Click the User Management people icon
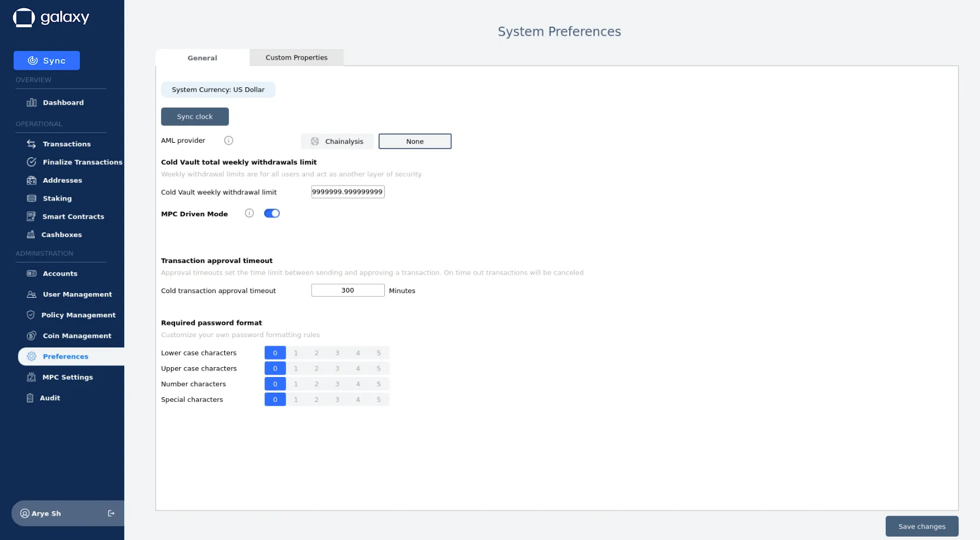980x540 pixels. point(32,294)
